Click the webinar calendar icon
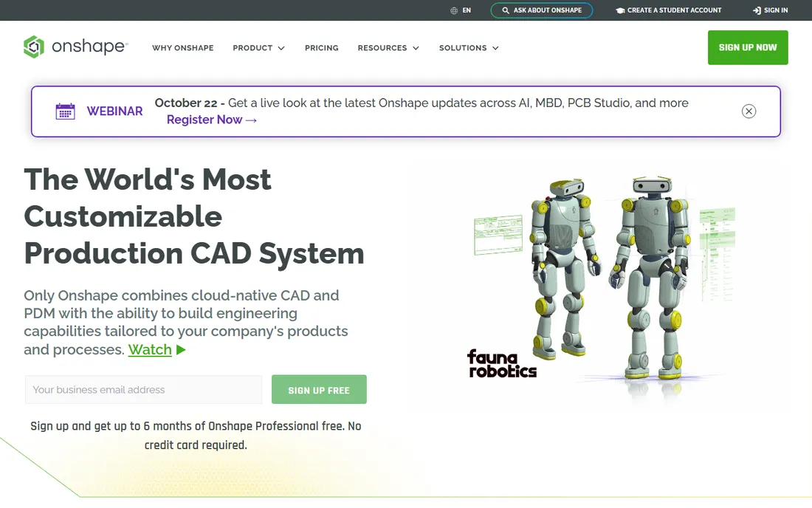This screenshot has height=508, width=812. click(x=65, y=111)
